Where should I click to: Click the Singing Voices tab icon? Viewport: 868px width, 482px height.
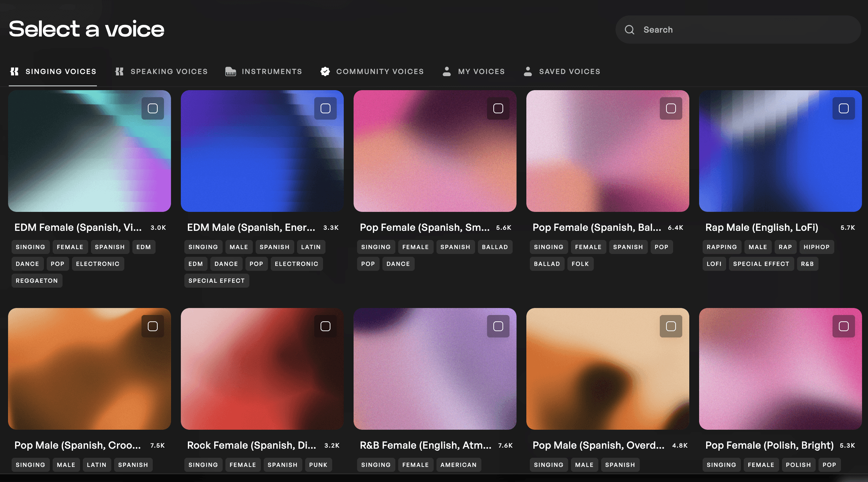click(14, 72)
